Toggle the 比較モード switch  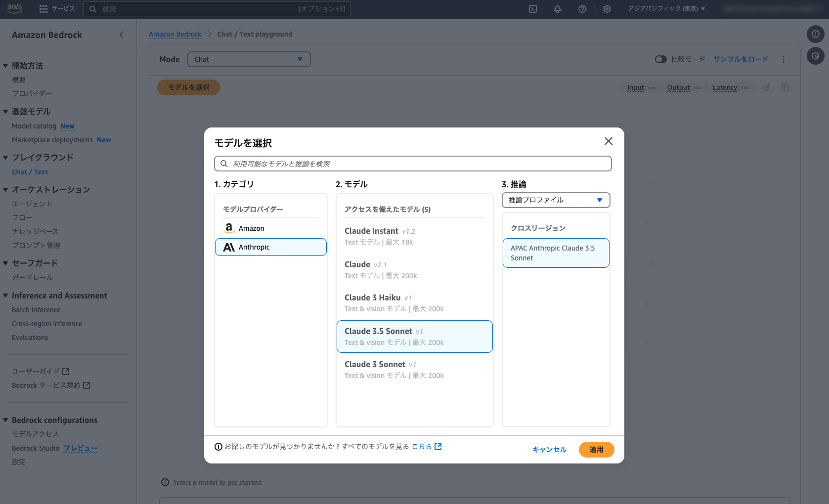click(661, 59)
